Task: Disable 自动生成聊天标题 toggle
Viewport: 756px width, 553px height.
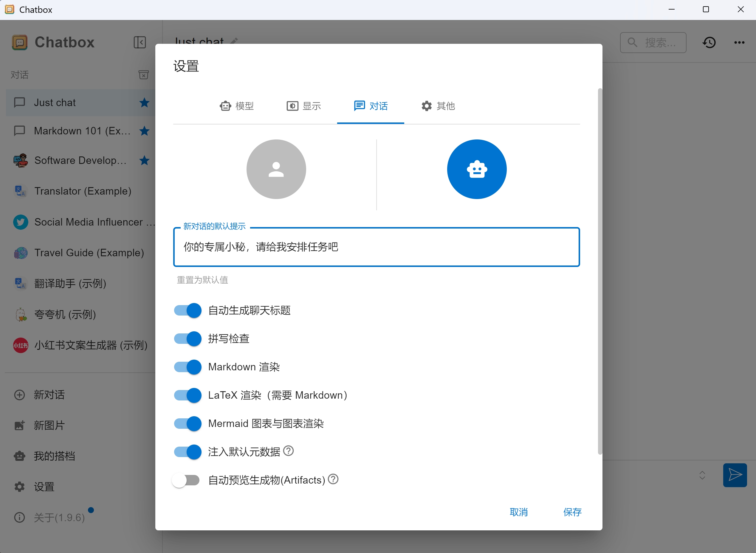Action: pyautogui.click(x=188, y=310)
